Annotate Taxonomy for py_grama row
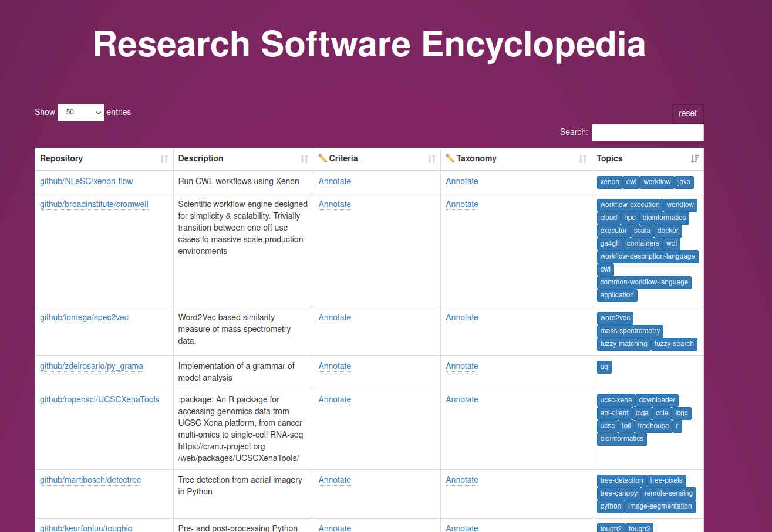Screen dimensions: 772x532 click(x=462, y=366)
